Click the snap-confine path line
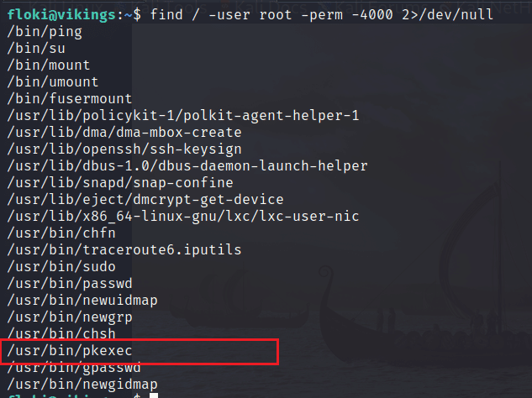Screen dimensions: 532x398 coord(120,183)
